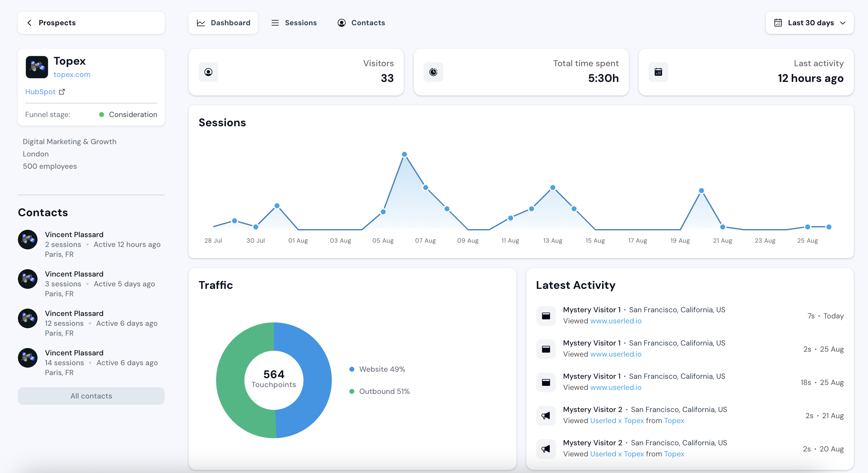Viewport: 868px width, 473px height.
Task: Click browser window icon for Today's activity
Action: [x=545, y=316]
